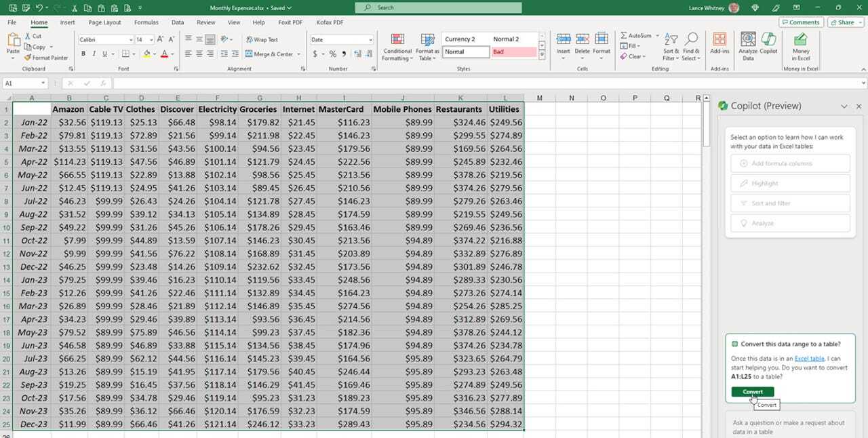Switch to the Formulas ribbon tab
This screenshot has width=868, height=438.
pos(146,22)
